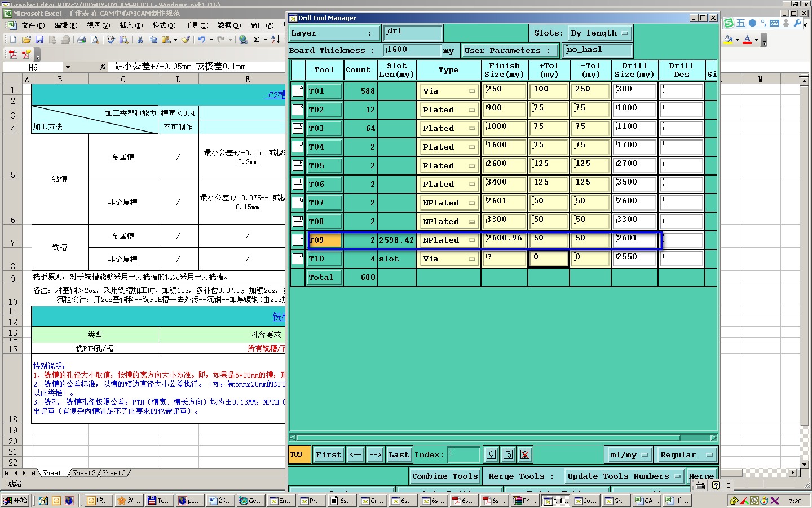
Task: Click the second PDF icon with comment bubble
Action: click(26, 54)
